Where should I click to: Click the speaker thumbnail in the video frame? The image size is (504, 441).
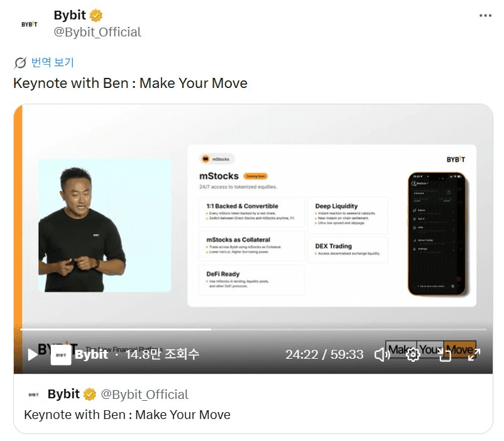pos(105,226)
